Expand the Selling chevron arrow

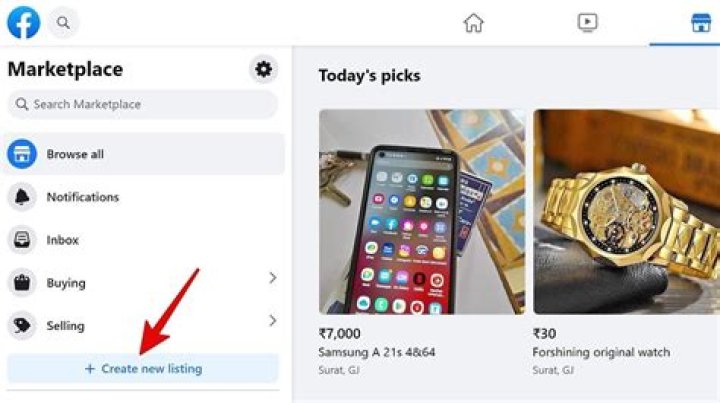coord(272,321)
